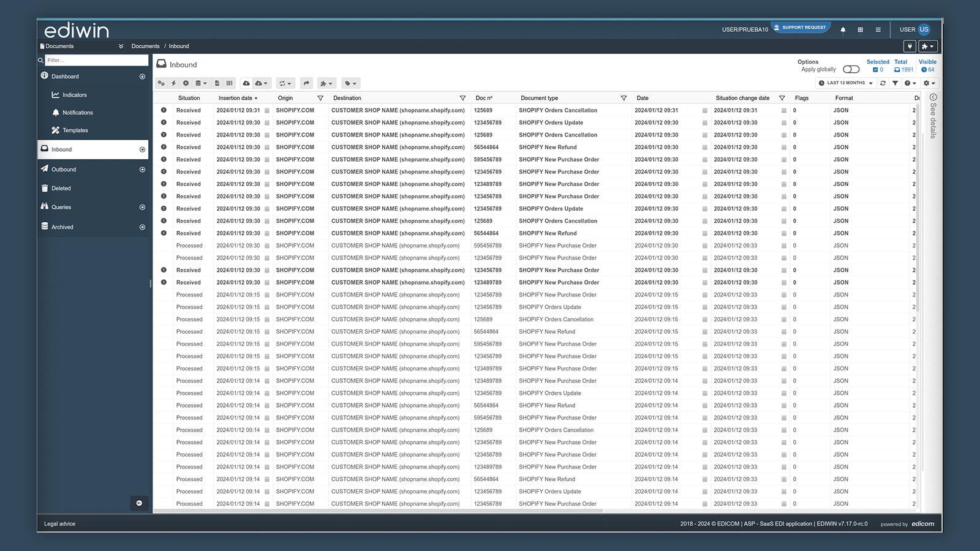The image size is (980, 551).
Task: Click the lightning bolt toolbar icon
Action: tap(173, 83)
